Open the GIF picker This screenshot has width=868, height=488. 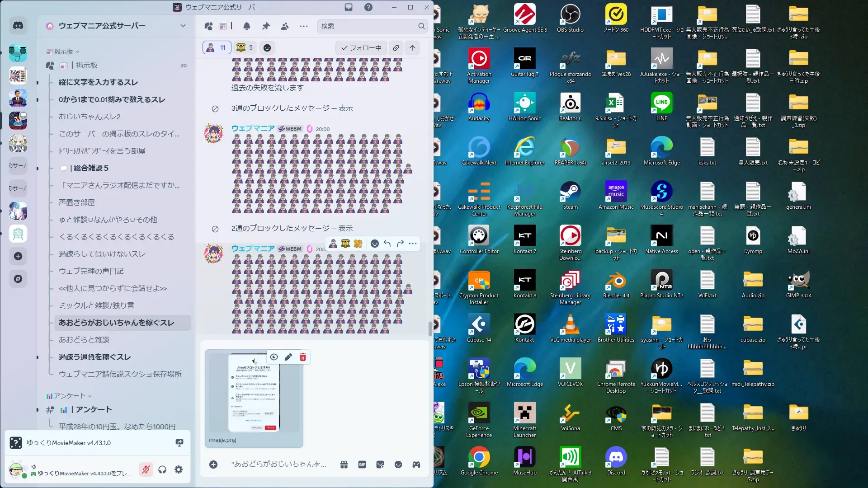click(362, 465)
